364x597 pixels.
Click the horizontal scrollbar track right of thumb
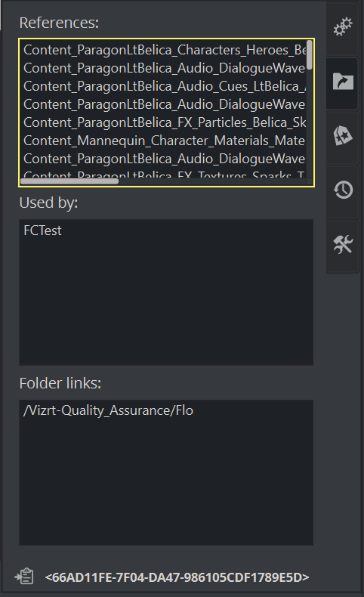(x=212, y=181)
